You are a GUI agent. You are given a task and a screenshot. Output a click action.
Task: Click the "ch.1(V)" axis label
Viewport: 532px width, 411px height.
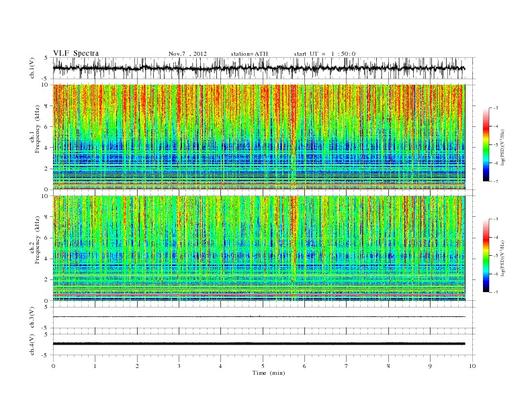[x=32, y=69]
